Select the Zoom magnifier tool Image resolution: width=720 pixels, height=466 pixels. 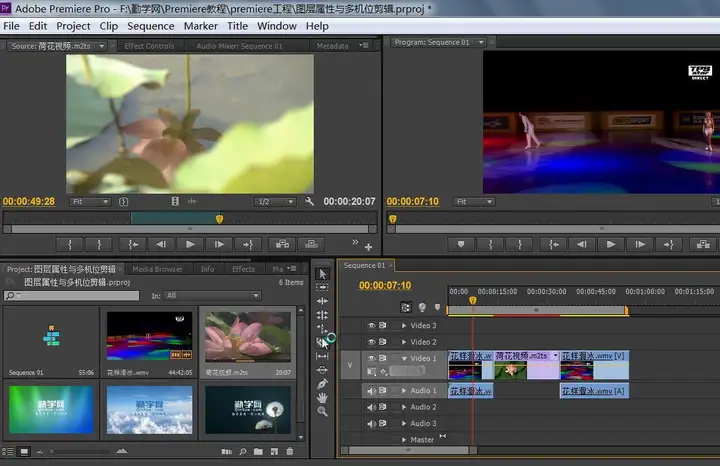point(322,411)
